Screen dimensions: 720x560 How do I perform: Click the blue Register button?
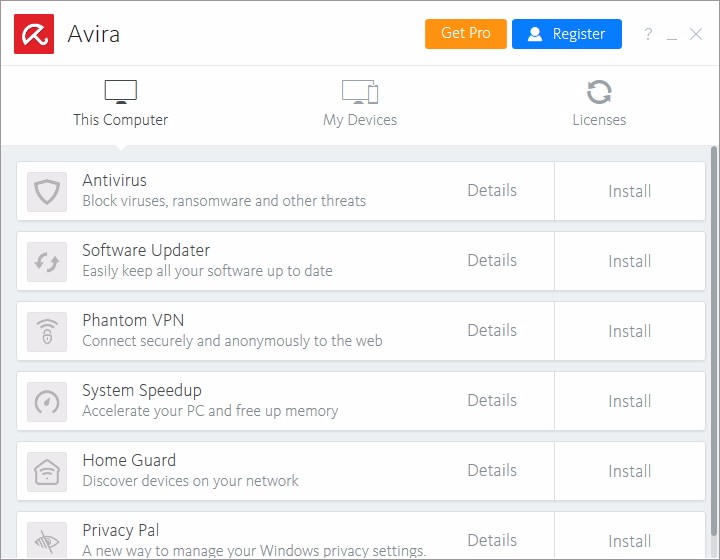click(x=566, y=34)
